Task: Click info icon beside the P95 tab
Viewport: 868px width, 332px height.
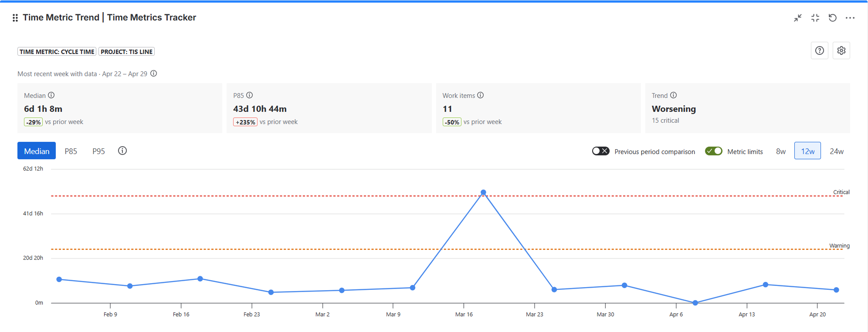Action: [122, 151]
